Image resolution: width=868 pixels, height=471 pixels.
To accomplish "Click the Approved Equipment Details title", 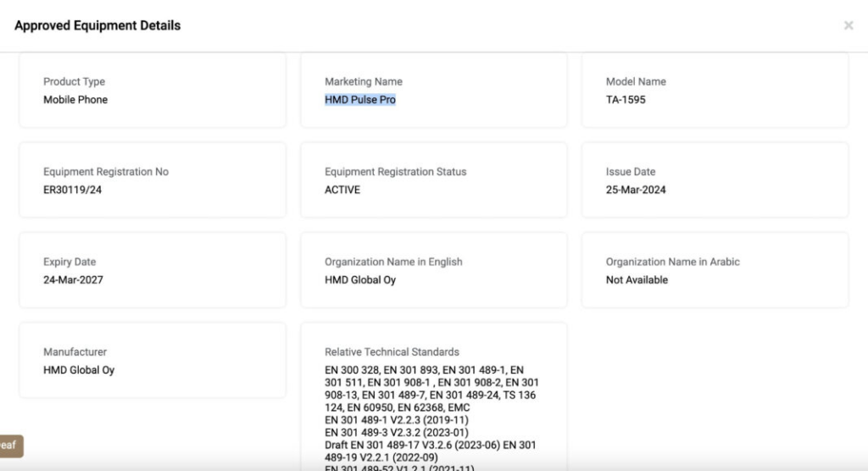I will coord(97,25).
